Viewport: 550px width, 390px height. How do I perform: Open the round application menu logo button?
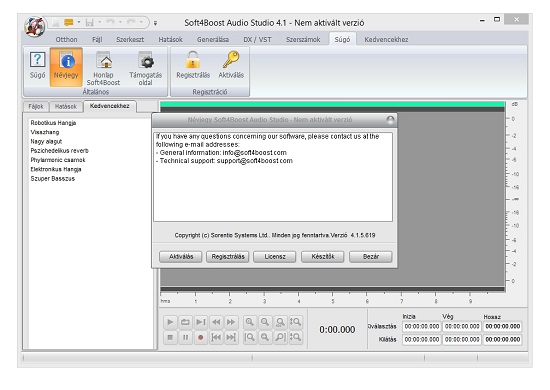click(x=35, y=27)
